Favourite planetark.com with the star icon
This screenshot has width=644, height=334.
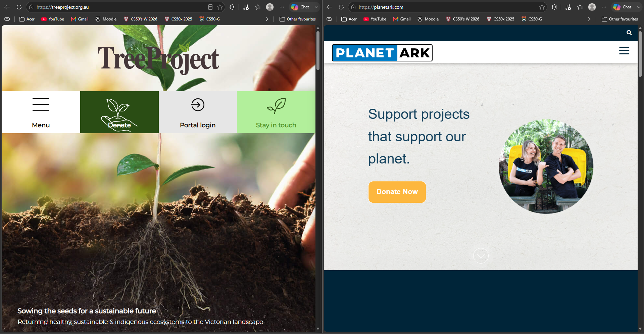[542, 7]
